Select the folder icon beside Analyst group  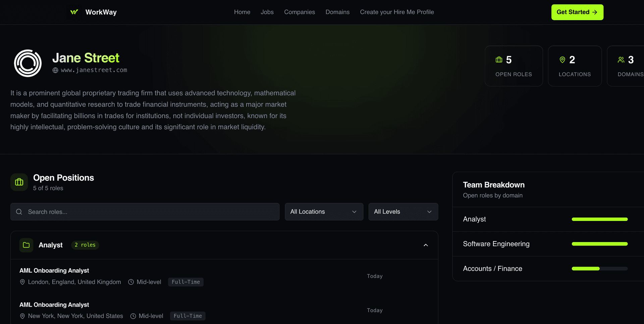[26, 245]
